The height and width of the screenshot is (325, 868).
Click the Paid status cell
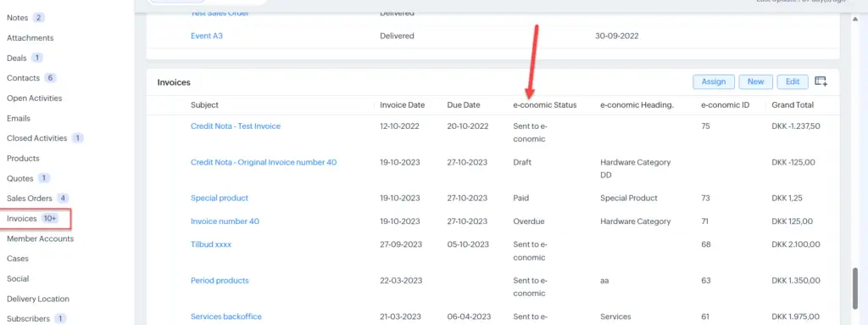[521, 198]
